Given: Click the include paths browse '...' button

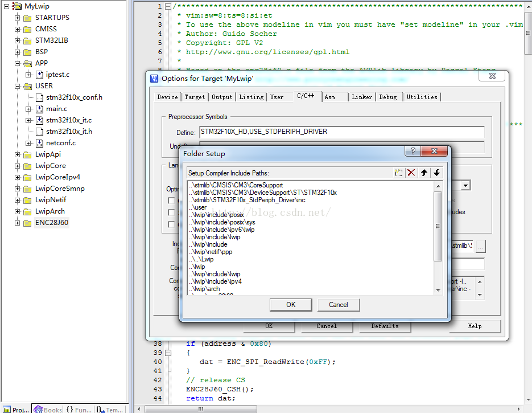Looking at the screenshot, I should (x=481, y=246).
